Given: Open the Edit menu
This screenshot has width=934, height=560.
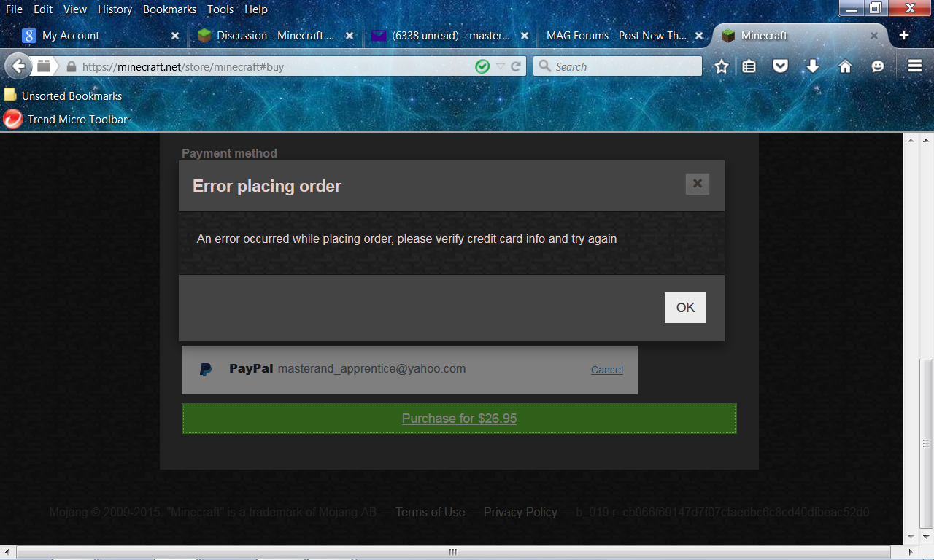Looking at the screenshot, I should pyautogui.click(x=42, y=9).
